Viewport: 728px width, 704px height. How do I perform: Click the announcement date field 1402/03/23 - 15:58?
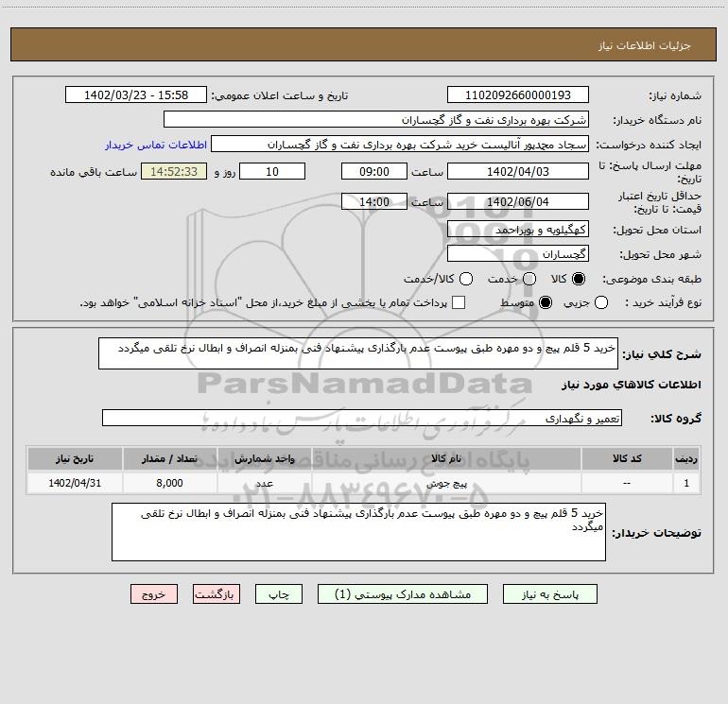pyautogui.click(x=136, y=94)
